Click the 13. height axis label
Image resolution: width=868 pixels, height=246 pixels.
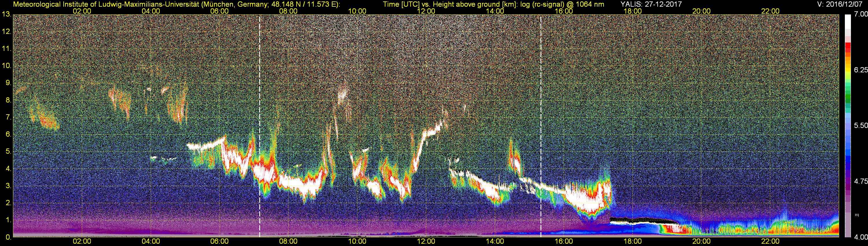coord(6,14)
